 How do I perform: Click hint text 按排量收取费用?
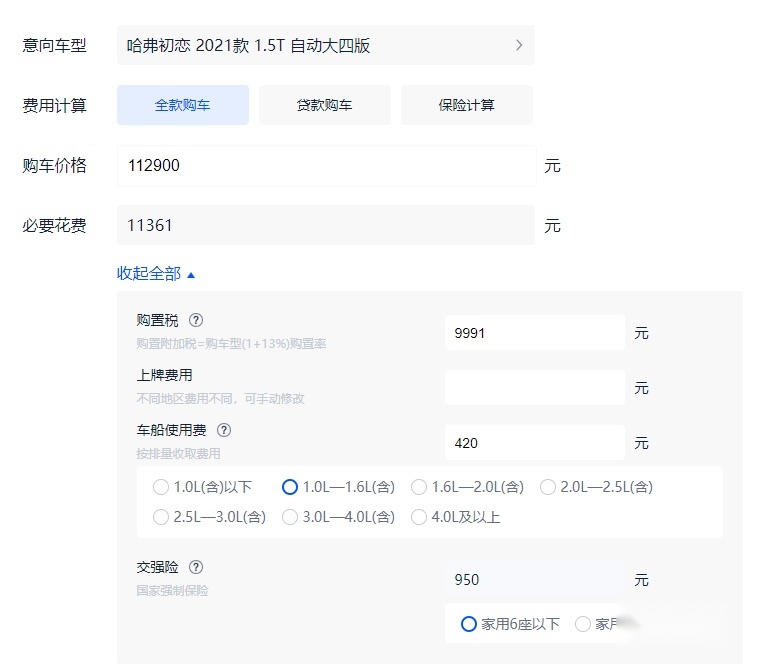178,454
